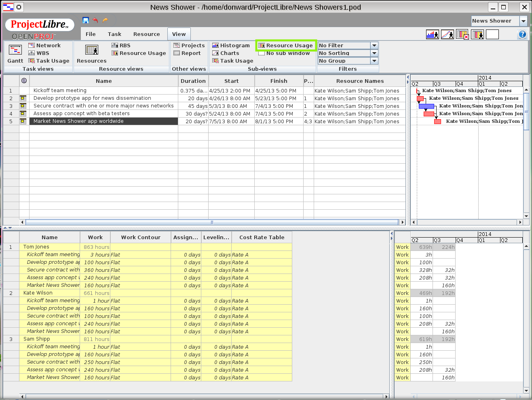Click the Save disk icon
The height and width of the screenshot is (400, 532).
tap(85, 20)
